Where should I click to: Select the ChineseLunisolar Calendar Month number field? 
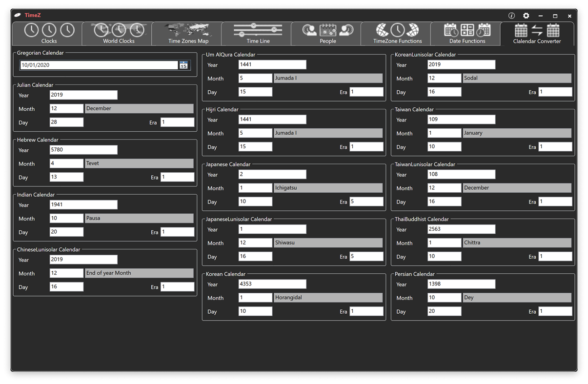(66, 273)
